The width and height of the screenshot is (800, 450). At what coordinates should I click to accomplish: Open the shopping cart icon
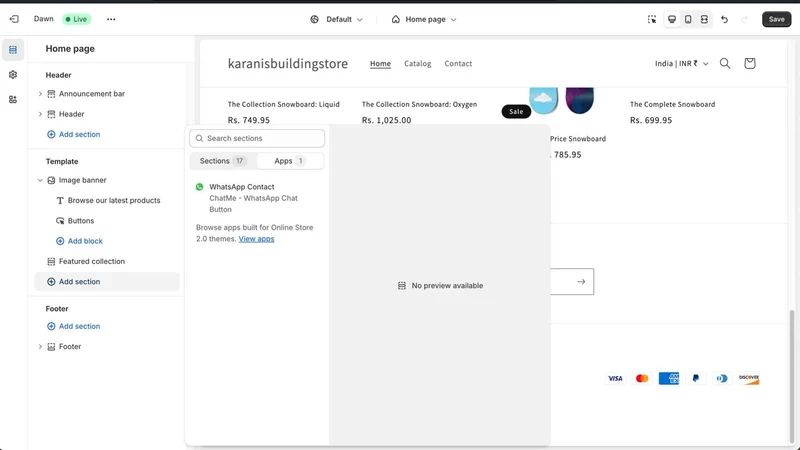click(x=749, y=63)
